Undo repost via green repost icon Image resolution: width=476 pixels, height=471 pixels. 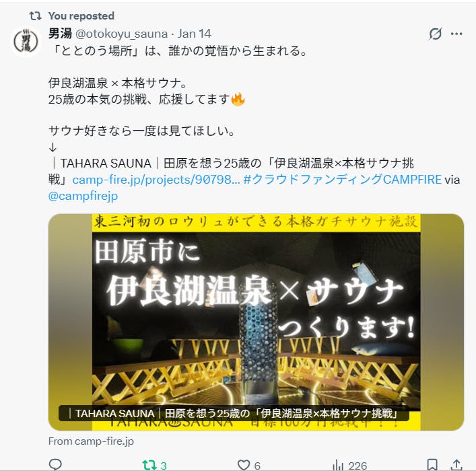tap(149, 465)
